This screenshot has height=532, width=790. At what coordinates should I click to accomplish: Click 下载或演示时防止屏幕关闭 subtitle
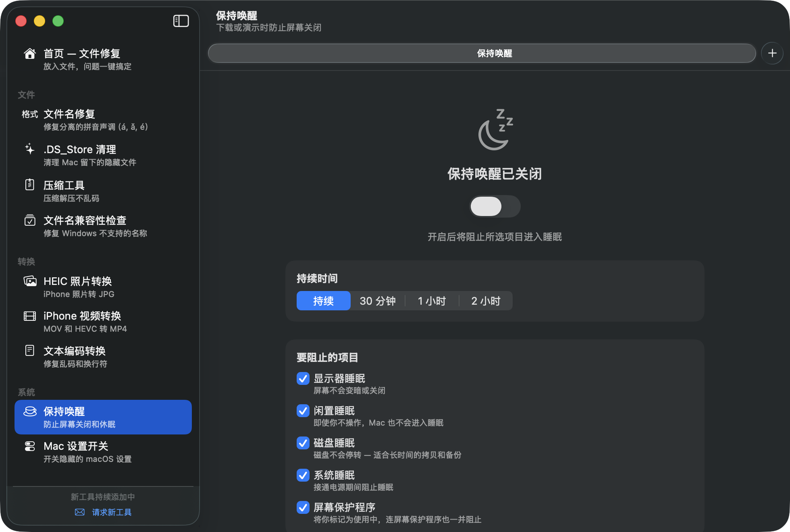click(269, 27)
